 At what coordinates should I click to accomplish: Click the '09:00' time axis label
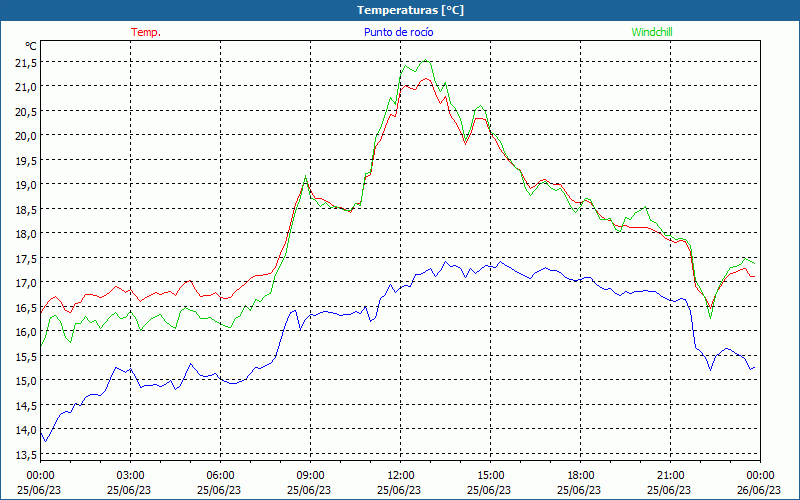click(311, 476)
